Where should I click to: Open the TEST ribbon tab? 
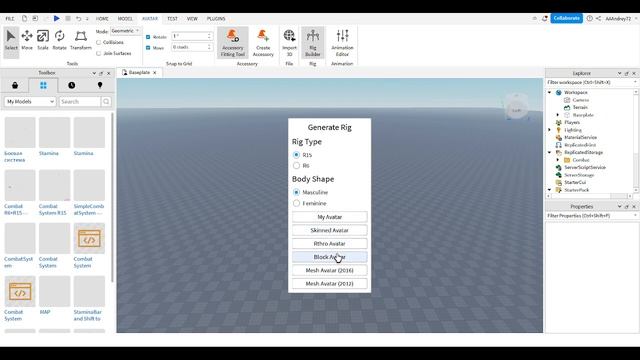click(172, 19)
